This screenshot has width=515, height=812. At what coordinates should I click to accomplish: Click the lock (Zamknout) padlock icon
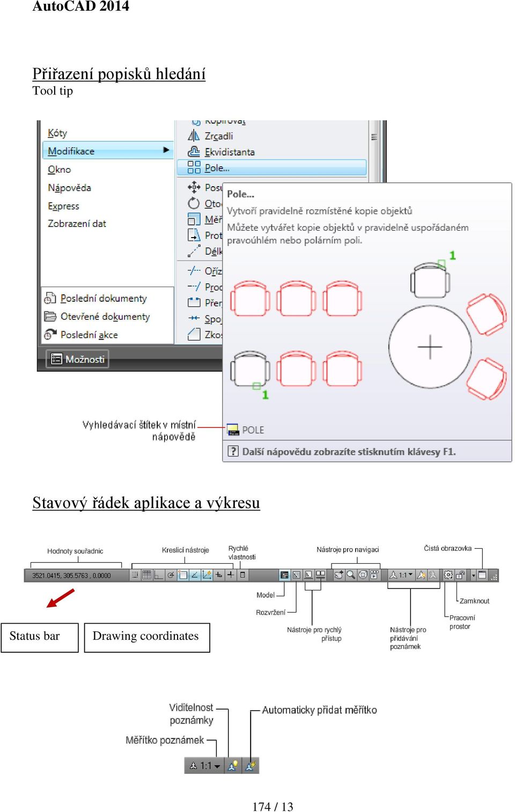pos(460,575)
